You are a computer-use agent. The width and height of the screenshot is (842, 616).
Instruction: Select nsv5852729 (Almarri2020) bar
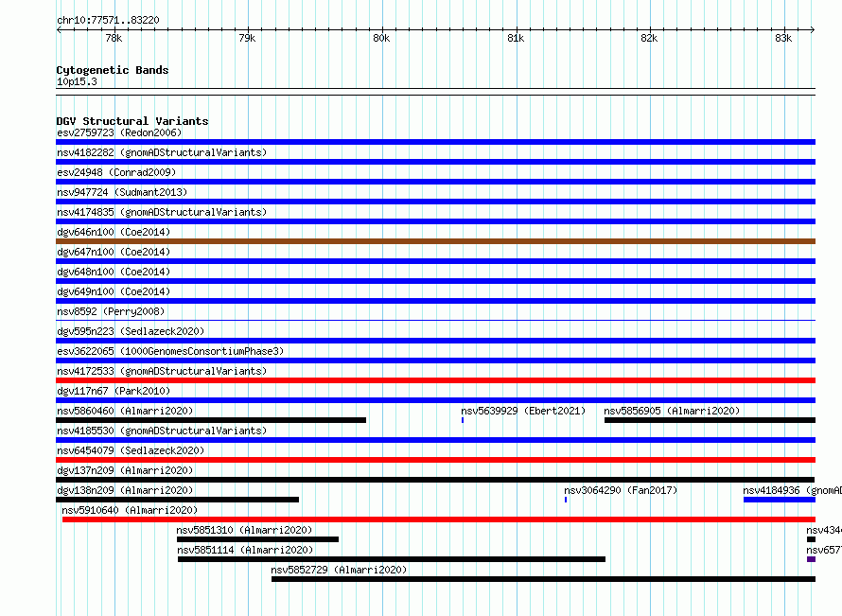click(543, 579)
